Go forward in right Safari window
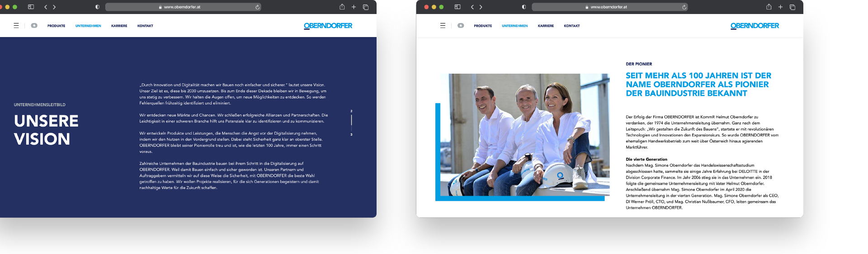The height and width of the screenshot is (254, 868). 481,7
